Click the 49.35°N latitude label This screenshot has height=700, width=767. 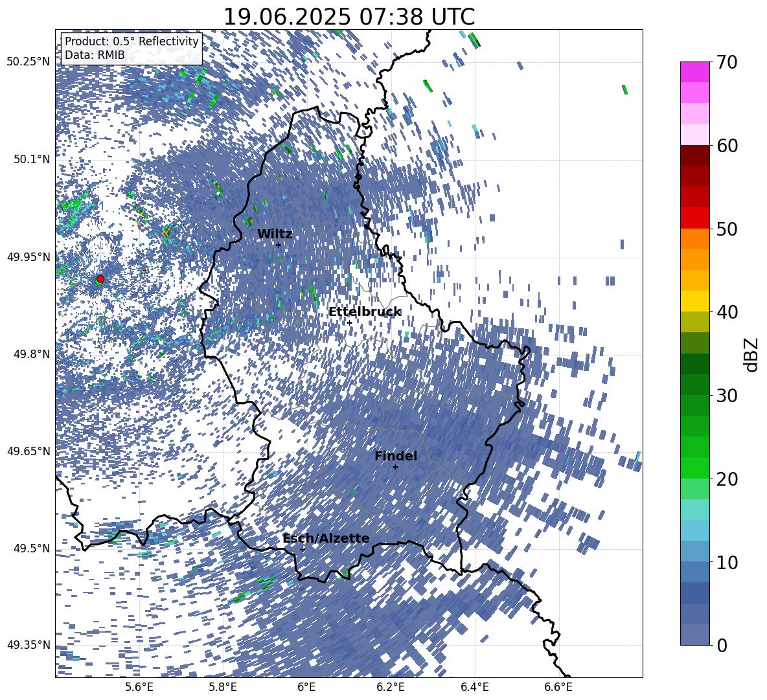pyautogui.click(x=29, y=645)
